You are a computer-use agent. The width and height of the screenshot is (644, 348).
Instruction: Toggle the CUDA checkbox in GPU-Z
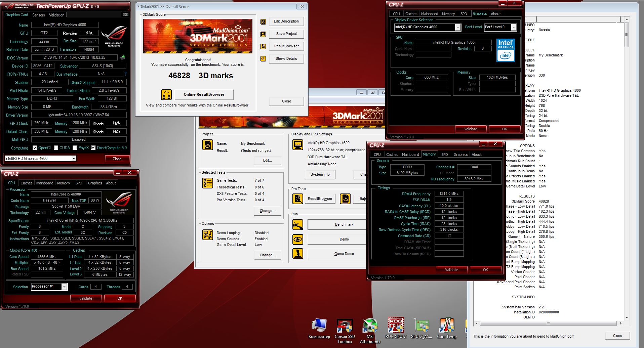(56, 148)
